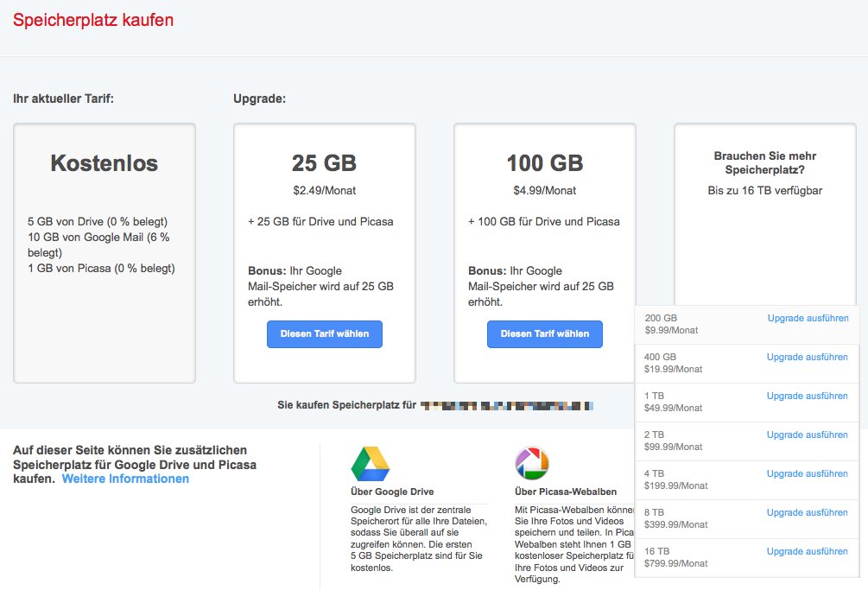868x590 pixels.
Task: Upgrade to the 200 GB plan
Action: pos(808,318)
